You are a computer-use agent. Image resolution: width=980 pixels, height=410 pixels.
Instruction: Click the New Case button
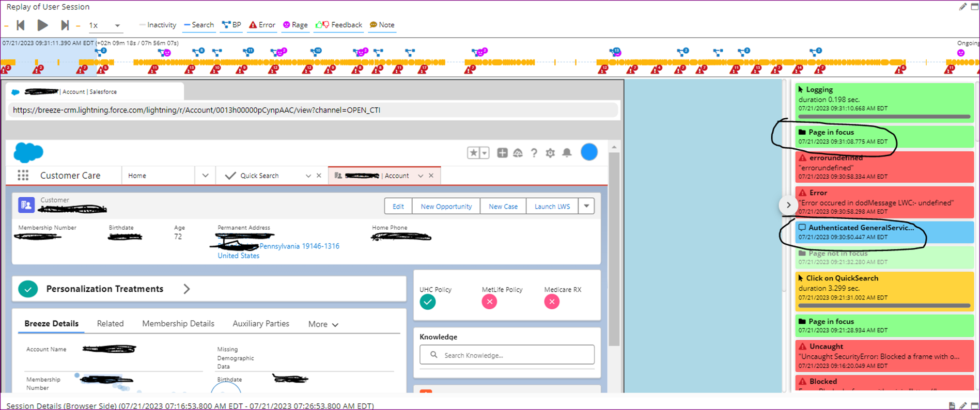[x=503, y=207]
